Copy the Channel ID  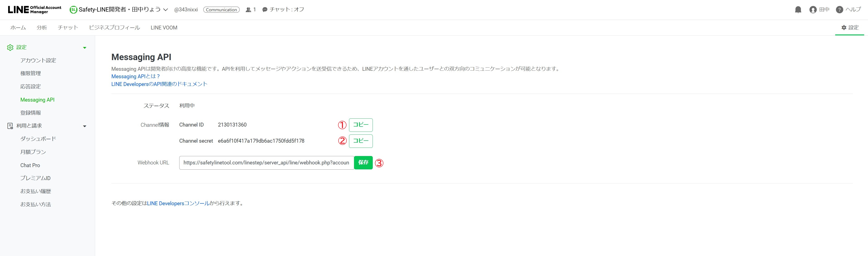click(361, 125)
